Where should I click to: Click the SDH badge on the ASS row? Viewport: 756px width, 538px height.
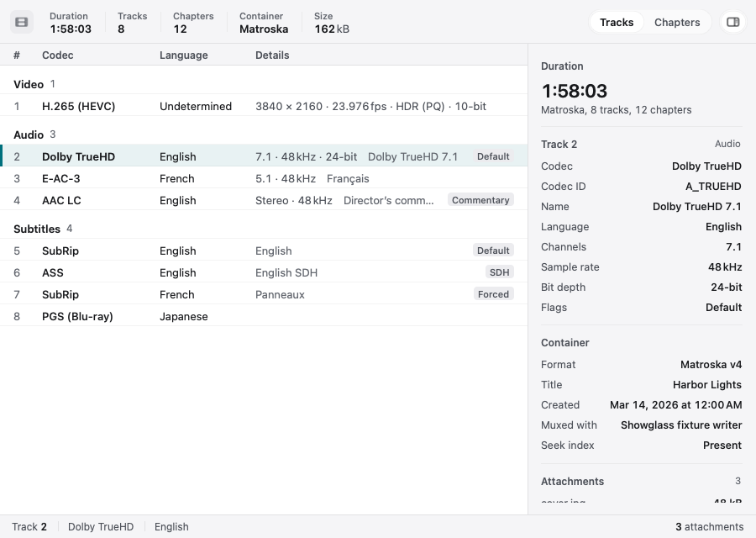[x=500, y=272]
